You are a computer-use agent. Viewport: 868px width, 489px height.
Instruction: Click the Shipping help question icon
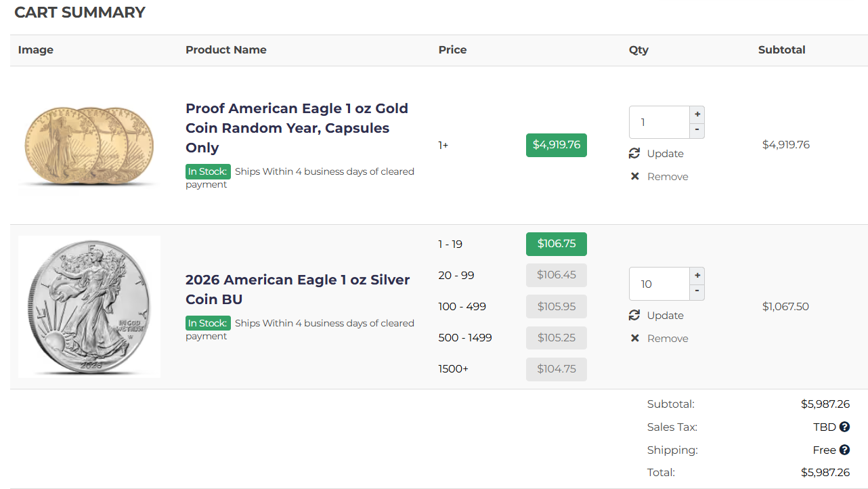click(844, 450)
